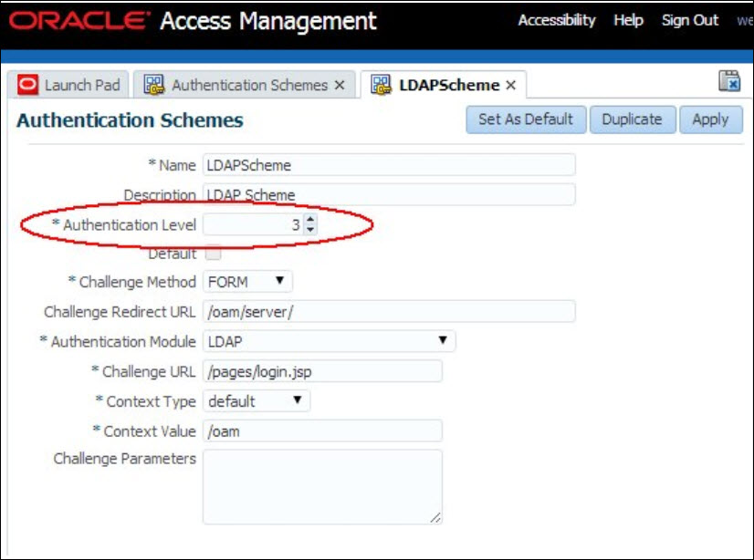Click the Challenge URL input field
Screen dimensions: 754x560
pyautogui.click(x=322, y=371)
